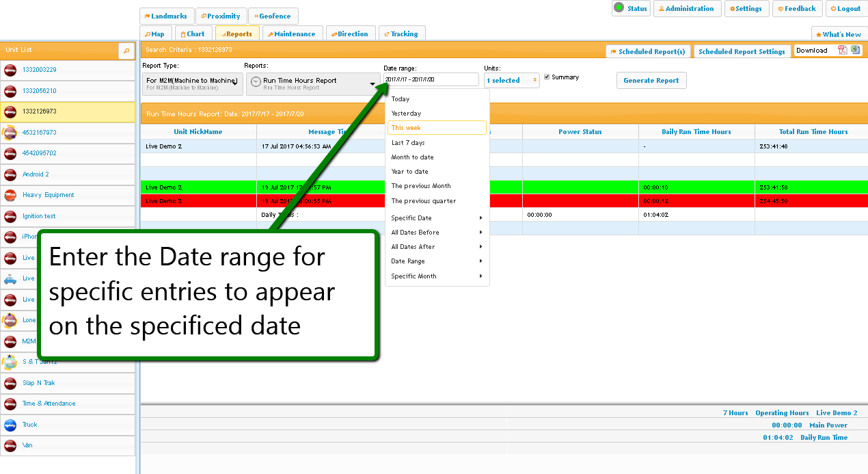Viewport: 868px width, 474px height.
Task: Expand the Specific Date submenu
Action: click(x=436, y=218)
